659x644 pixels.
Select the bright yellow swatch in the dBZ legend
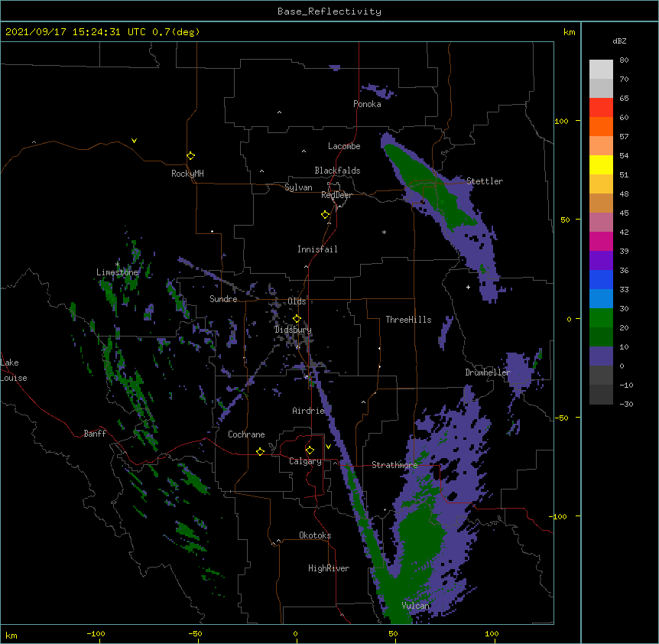[601, 164]
